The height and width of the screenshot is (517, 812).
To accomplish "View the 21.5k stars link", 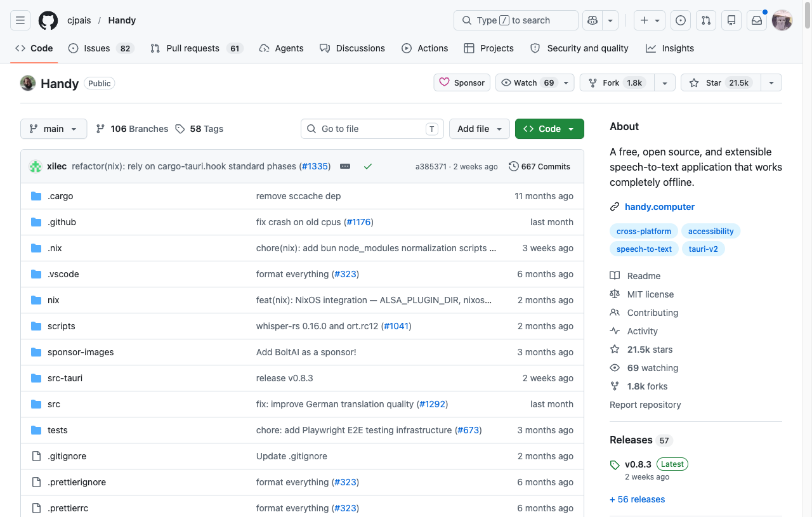I will (x=641, y=350).
